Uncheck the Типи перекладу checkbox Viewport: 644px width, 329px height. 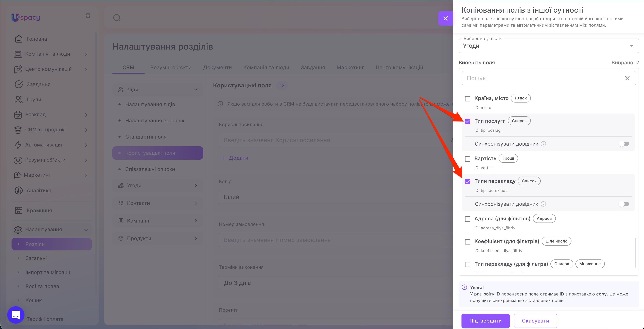(x=467, y=181)
